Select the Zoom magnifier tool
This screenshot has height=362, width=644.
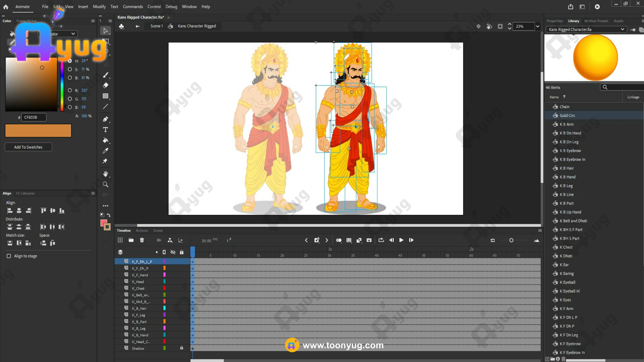click(105, 184)
